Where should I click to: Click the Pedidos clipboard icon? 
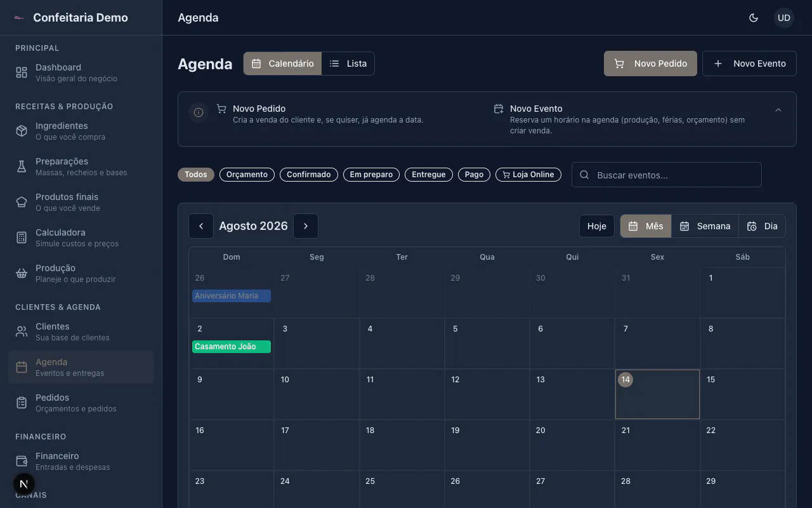pos(22,403)
